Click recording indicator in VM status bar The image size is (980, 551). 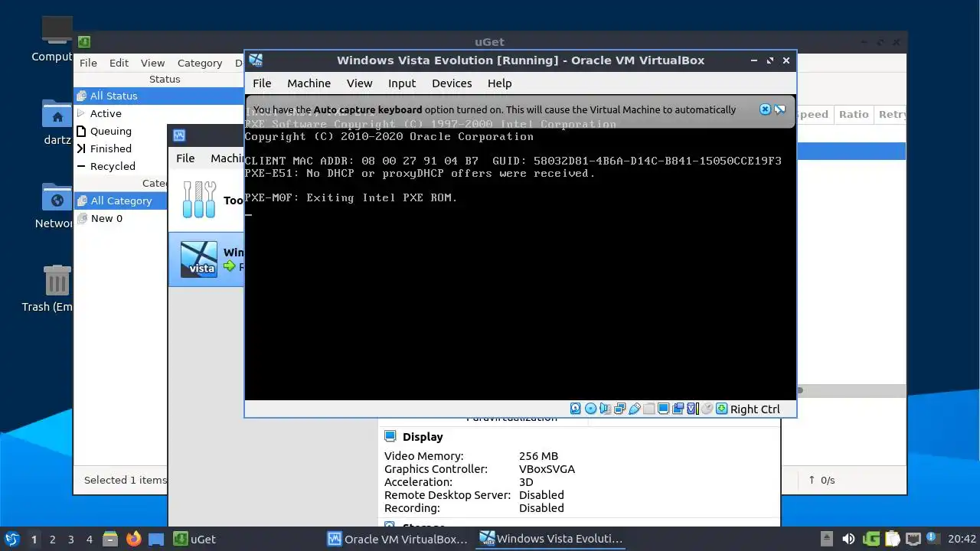[x=678, y=409]
